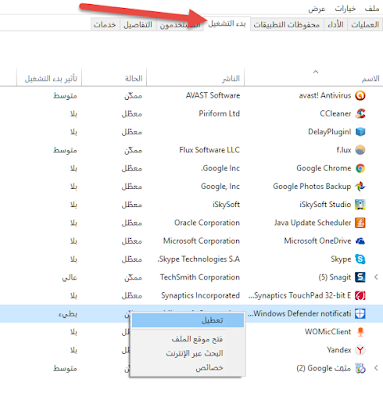This screenshot has height=400, width=383.
Task: Select the Microsoft Corporation cell
Action: point(201,241)
